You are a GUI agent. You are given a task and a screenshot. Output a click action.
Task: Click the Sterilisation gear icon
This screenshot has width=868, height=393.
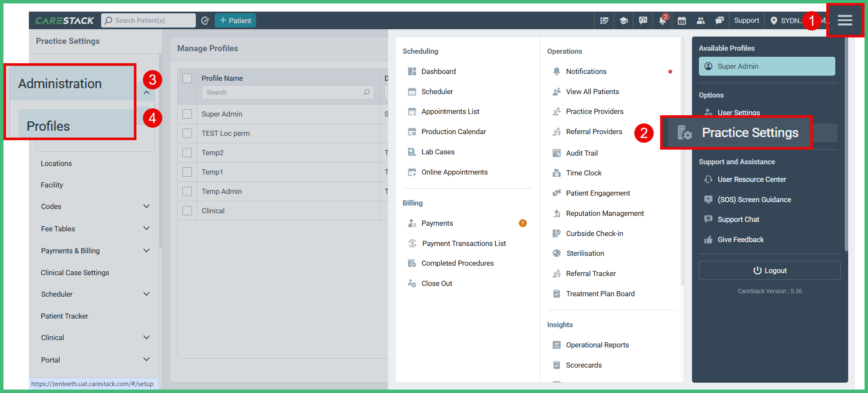(x=556, y=253)
